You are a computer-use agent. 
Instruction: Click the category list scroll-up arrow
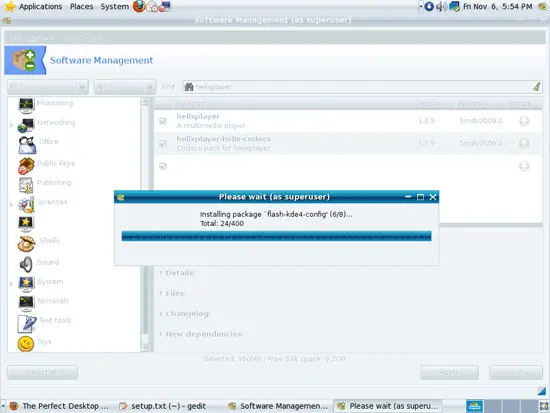coord(145,102)
